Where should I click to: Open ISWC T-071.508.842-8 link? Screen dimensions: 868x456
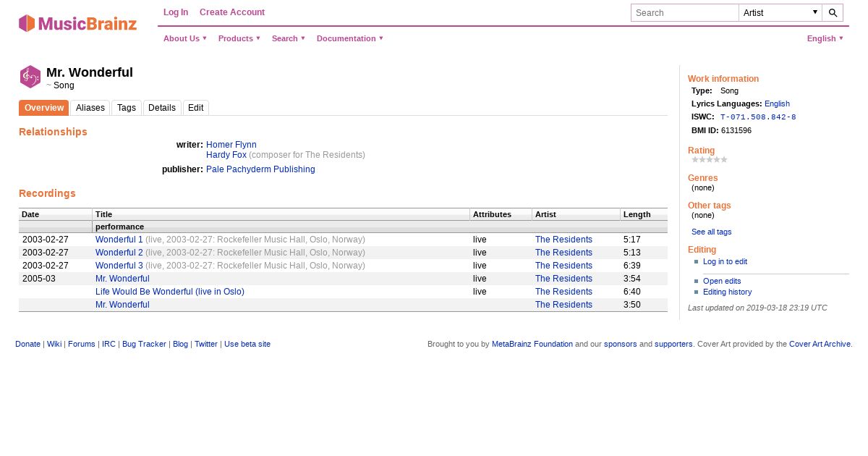(758, 117)
